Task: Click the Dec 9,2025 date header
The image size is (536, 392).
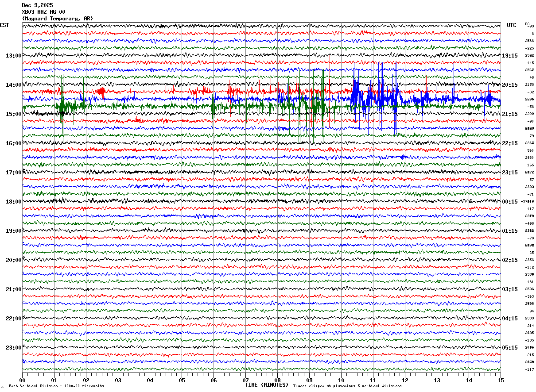Action: [x=37, y=5]
